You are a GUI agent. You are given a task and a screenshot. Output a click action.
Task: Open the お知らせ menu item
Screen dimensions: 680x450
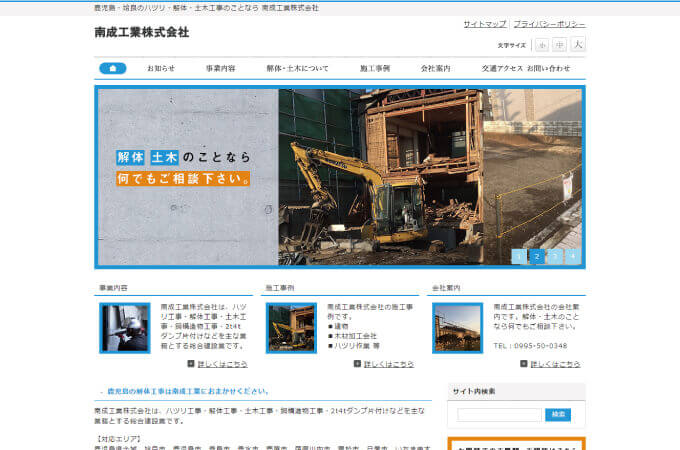point(161,68)
